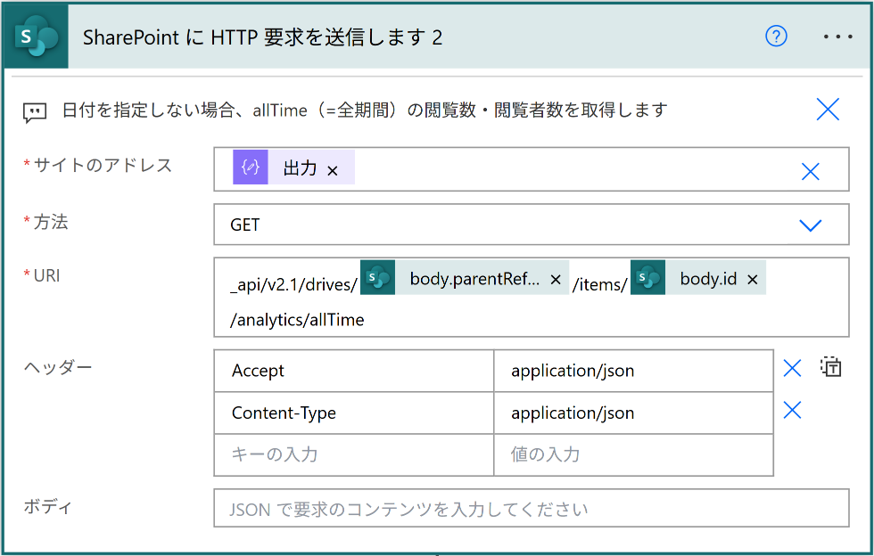Remove the body.parentRef token from URI
This screenshot has height=556, width=874.
(x=556, y=281)
